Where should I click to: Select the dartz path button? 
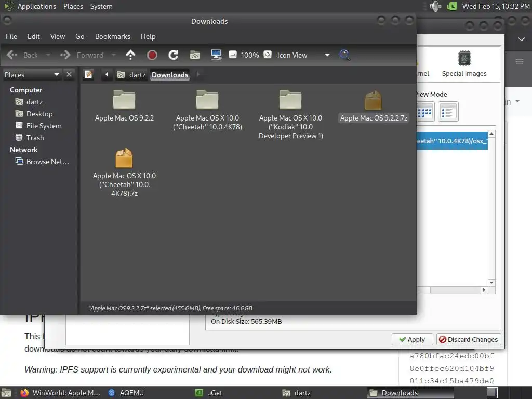(131, 75)
